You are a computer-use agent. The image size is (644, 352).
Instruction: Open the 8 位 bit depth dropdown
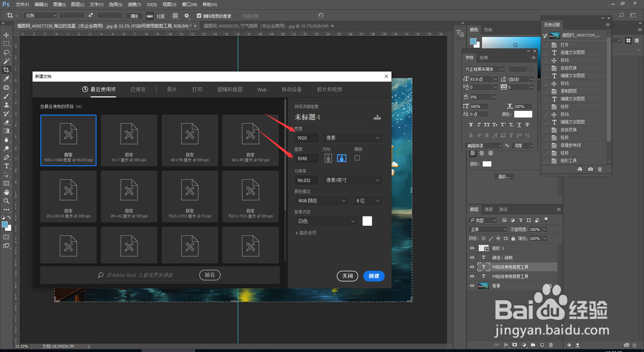click(x=368, y=201)
